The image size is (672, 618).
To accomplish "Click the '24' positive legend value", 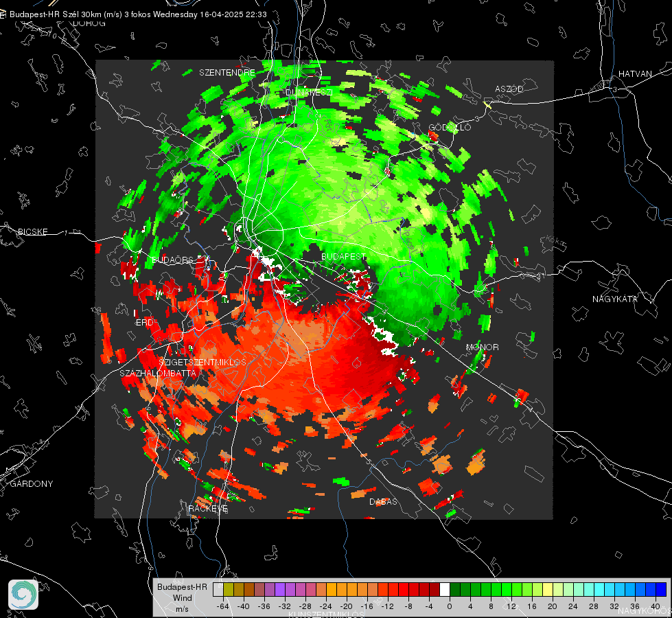I will click(573, 606).
